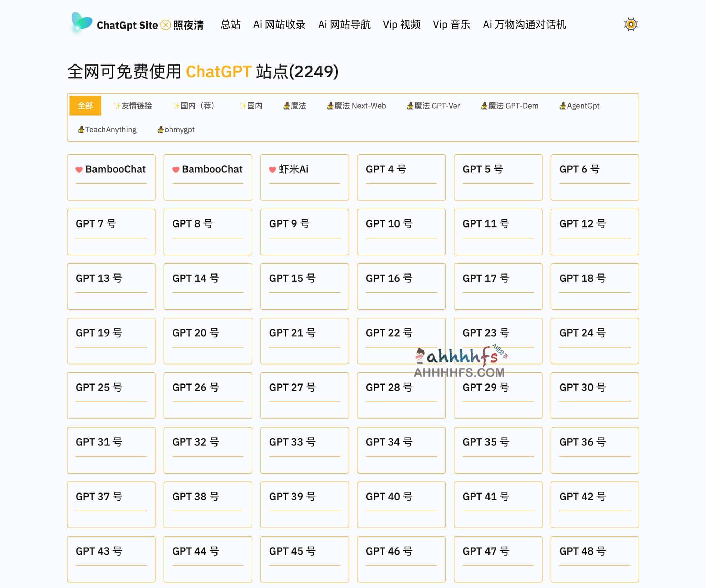Open the GPT 23 号 card
This screenshot has width=706, height=588.
pos(497,341)
